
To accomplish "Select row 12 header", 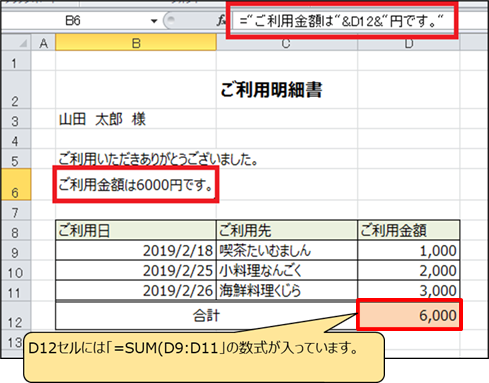I will point(16,315).
